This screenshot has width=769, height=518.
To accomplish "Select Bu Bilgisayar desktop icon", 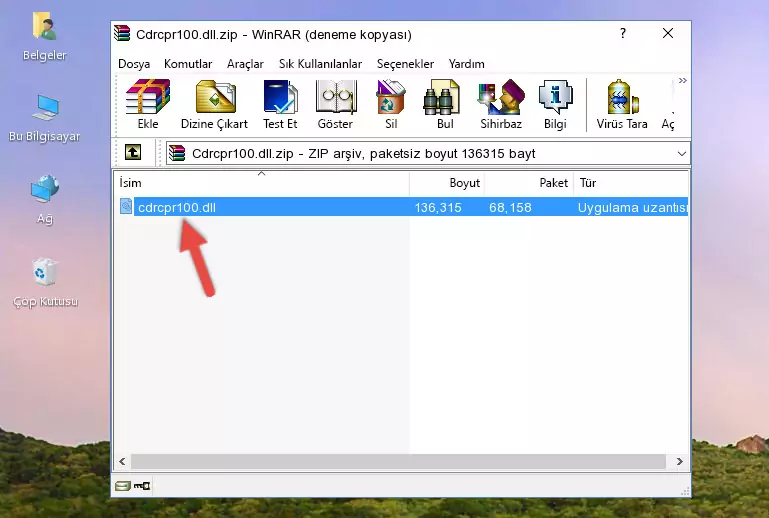I will (x=45, y=118).
